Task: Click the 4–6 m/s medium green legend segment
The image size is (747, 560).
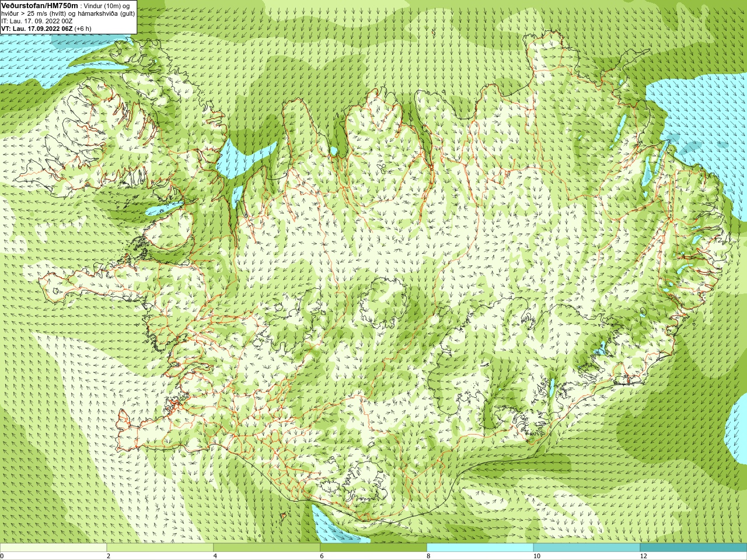Action: point(267,548)
